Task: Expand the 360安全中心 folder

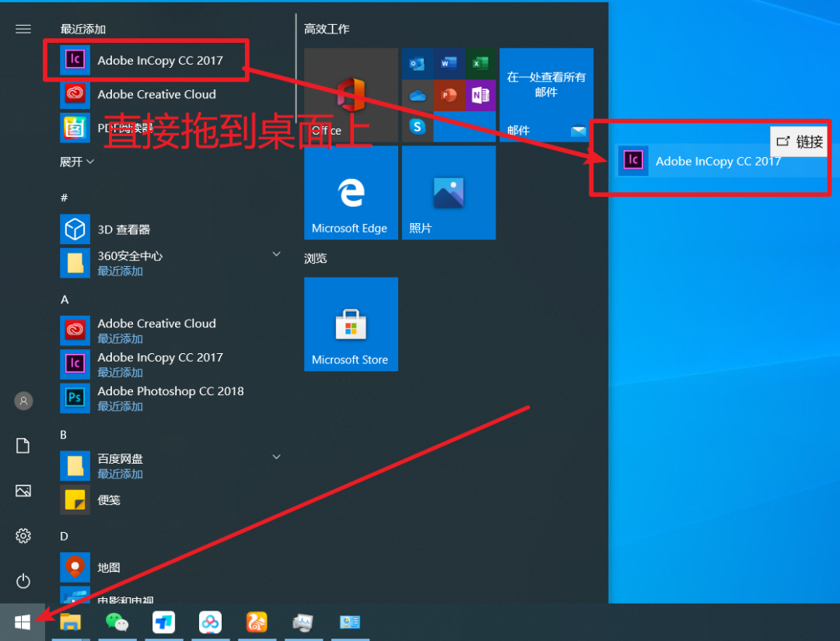Action: [276, 254]
